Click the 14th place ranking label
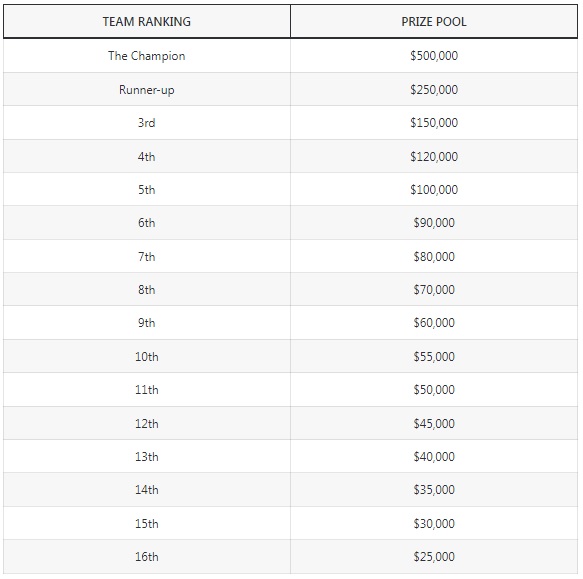 [147, 489]
